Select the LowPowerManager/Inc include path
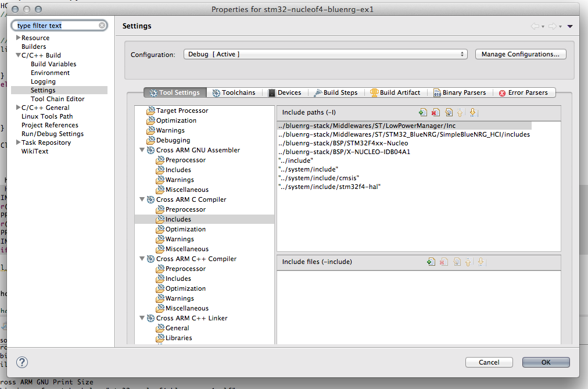 click(x=404, y=126)
